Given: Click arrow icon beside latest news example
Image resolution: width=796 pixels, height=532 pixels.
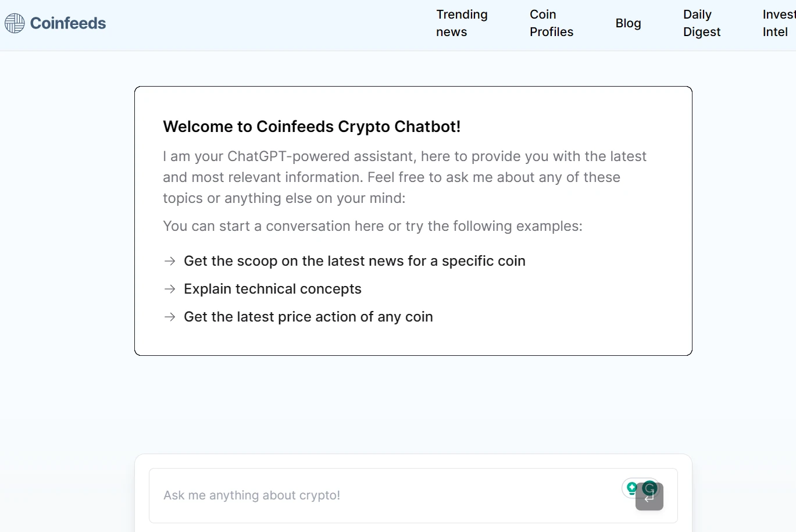Looking at the screenshot, I should click(x=170, y=261).
